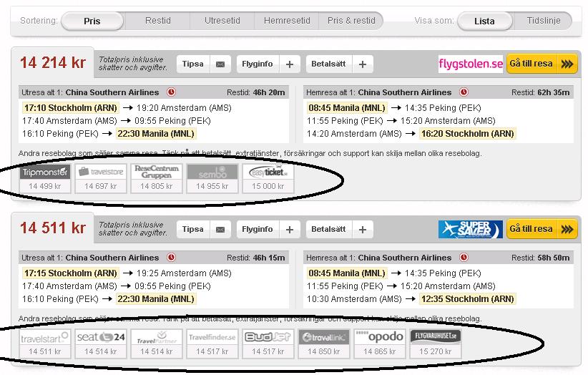This screenshot has width=588, height=375.
Task: Click the flygstolen.se logo
Action: pos(471,64)
